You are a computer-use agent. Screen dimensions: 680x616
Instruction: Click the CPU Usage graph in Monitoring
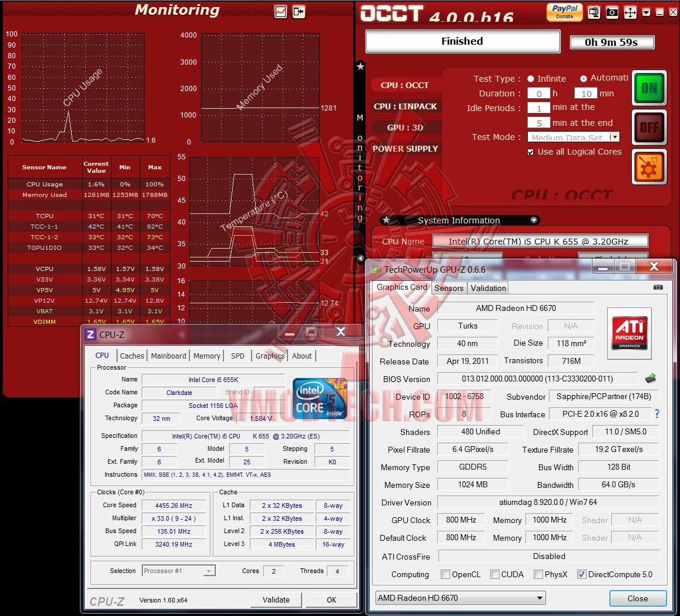(83, 88)
